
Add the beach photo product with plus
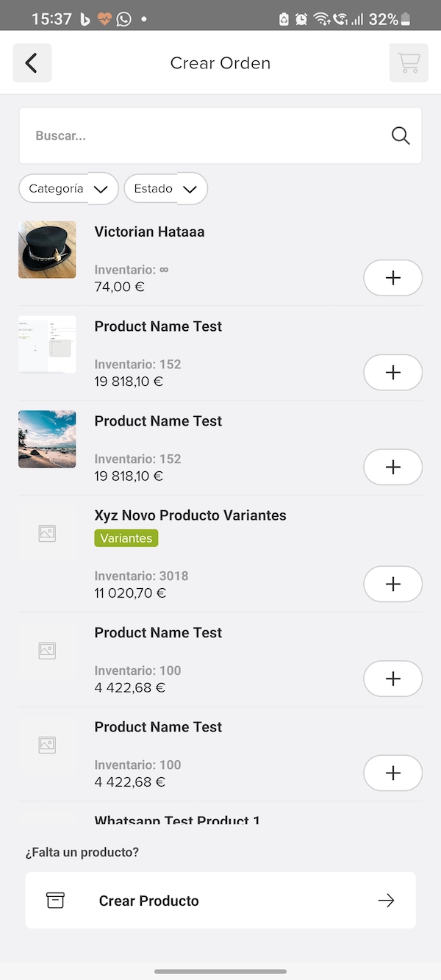click(x=393, y=467)
